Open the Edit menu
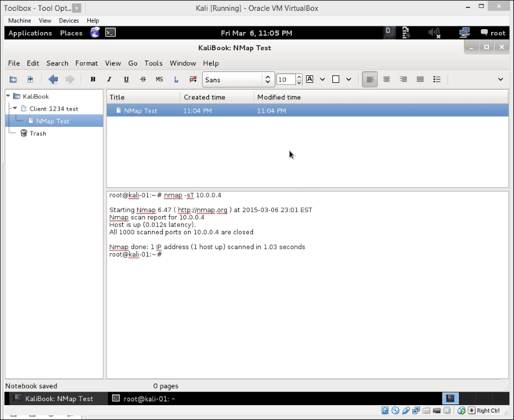 [x=33, y=63]
